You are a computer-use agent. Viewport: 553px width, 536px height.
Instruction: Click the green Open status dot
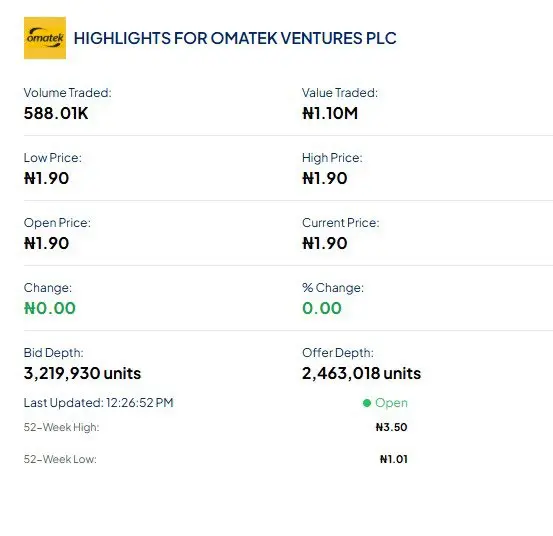tap(367, 403)
